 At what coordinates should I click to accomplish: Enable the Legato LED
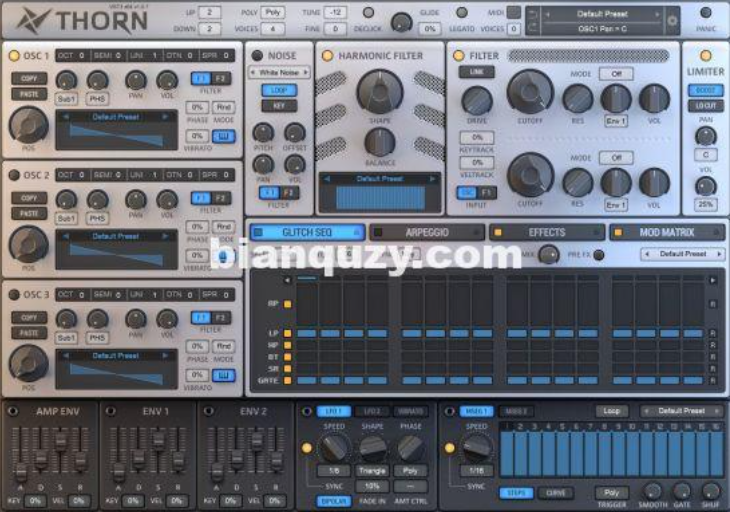point(461,13)
